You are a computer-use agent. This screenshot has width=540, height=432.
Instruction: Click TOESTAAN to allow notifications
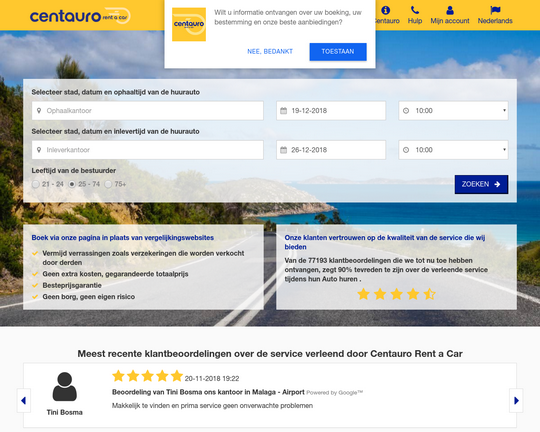(x=338, y=52)
